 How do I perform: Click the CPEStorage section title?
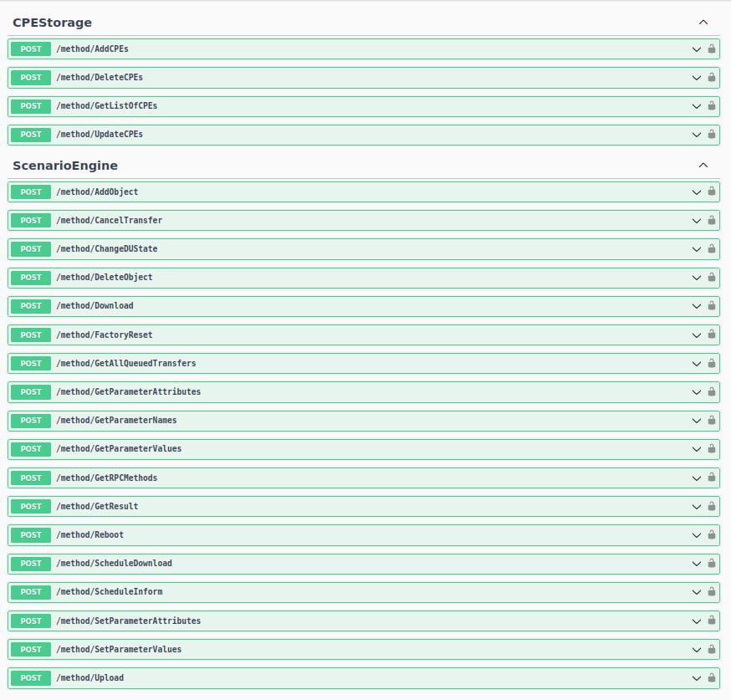[x=52, y=23]
